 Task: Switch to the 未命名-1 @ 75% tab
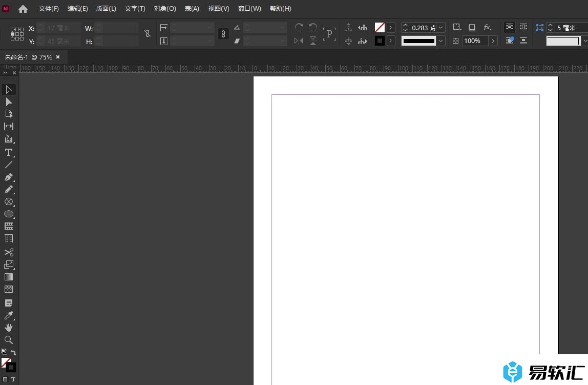tap(29, 57)
